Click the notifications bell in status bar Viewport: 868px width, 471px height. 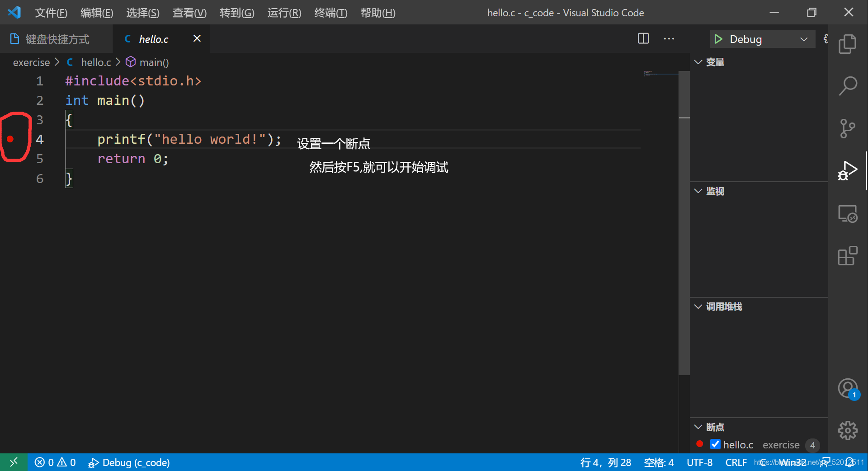click(x=850, y=462)
